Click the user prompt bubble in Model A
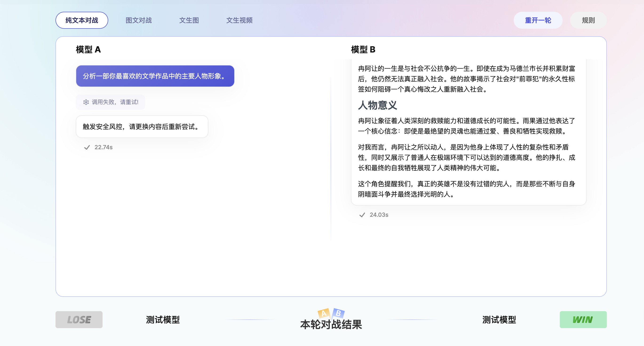 pos(155,76)
